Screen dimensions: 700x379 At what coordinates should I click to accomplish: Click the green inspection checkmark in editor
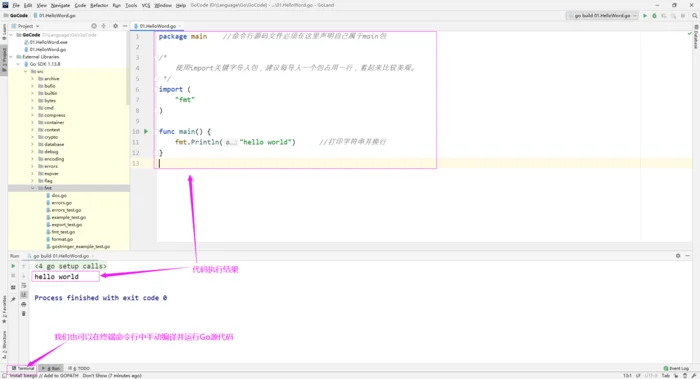689,34
